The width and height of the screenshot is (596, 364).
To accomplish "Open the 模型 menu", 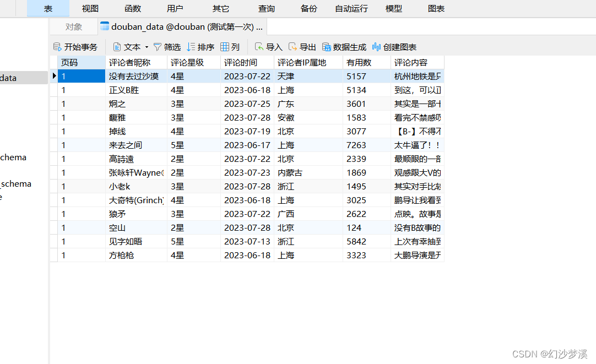I will point(394,8).
